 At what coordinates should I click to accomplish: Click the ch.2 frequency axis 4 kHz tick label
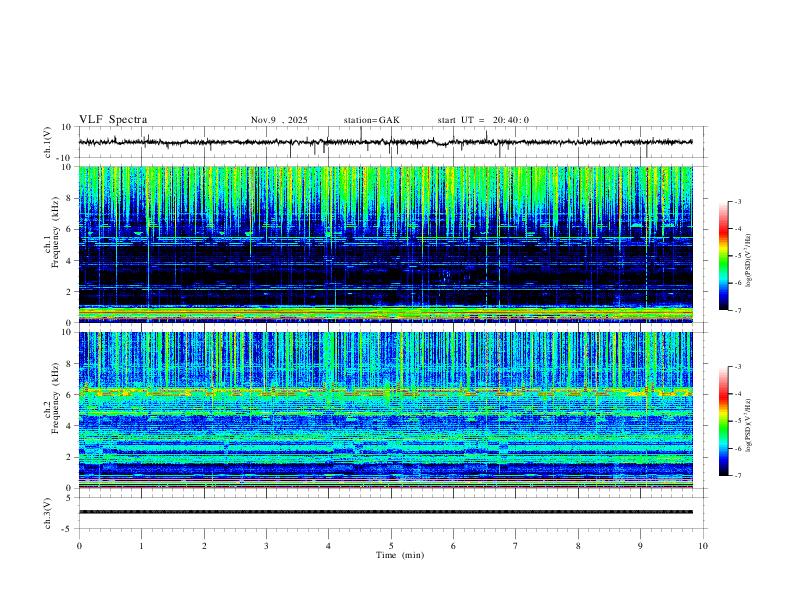click(69, 426)
